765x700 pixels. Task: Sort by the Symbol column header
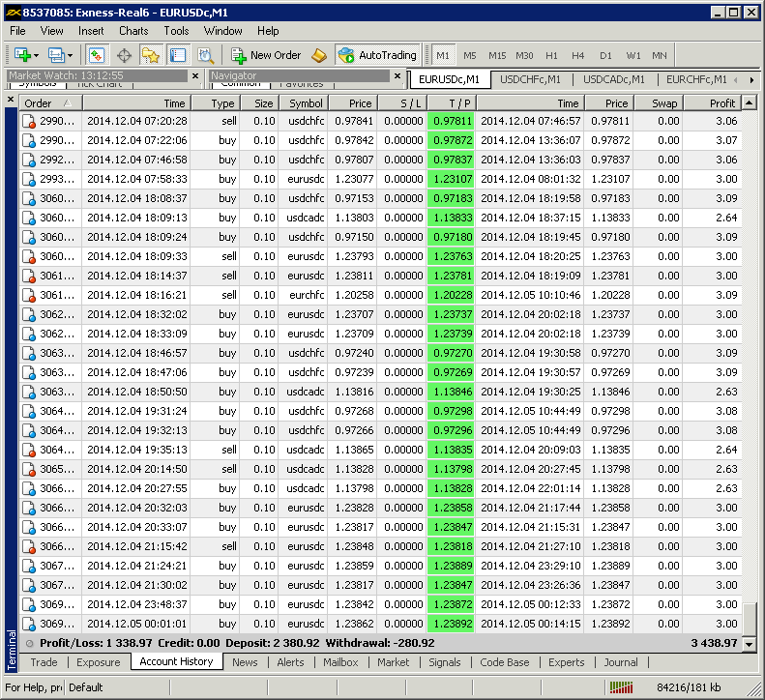(x=304, y=103)
